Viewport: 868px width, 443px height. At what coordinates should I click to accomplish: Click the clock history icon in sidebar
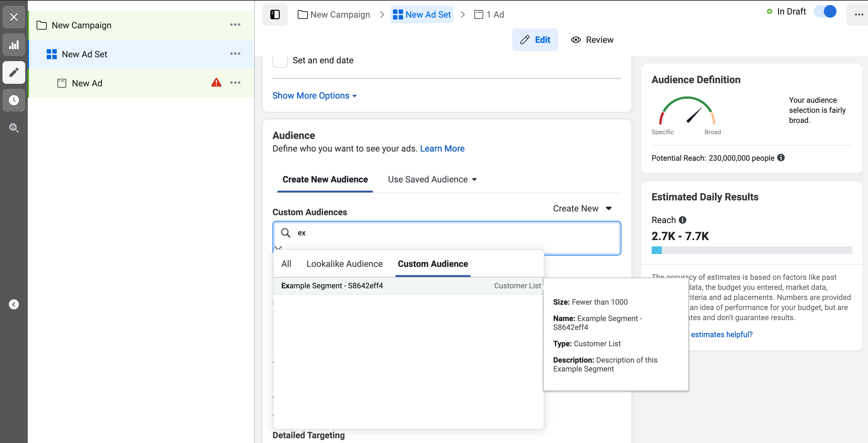tap(14, 100)
